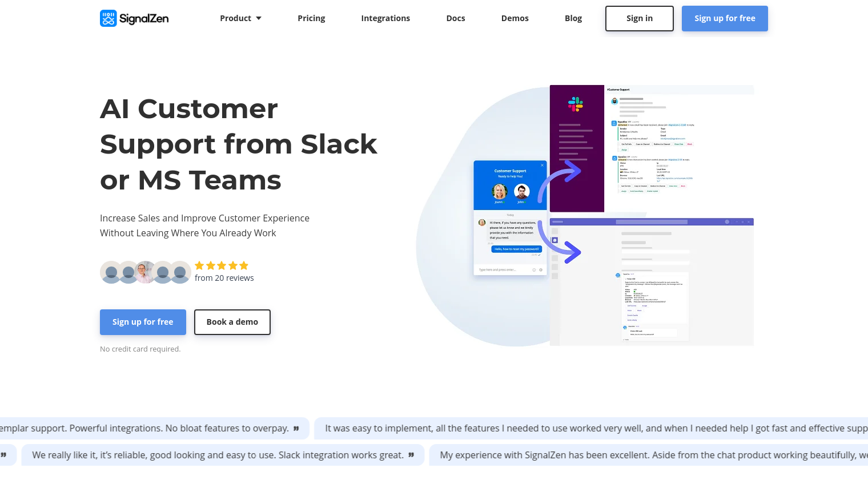This screenshot has height=488, width=868.
Task: Open the Product dropdown menu
Action: click(240, 18)
